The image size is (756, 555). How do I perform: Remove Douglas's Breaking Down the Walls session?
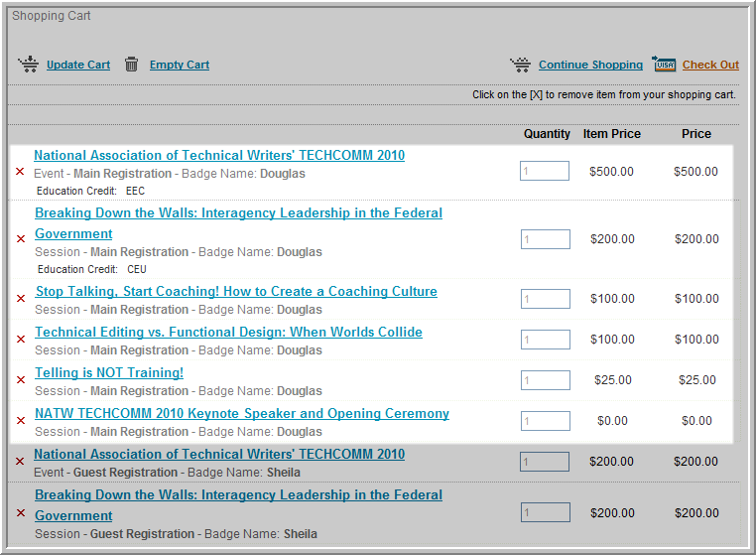21,239
